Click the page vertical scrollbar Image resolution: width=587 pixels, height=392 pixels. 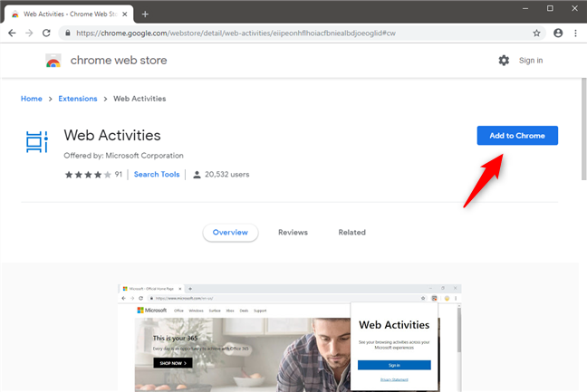[x=583, y=129]
